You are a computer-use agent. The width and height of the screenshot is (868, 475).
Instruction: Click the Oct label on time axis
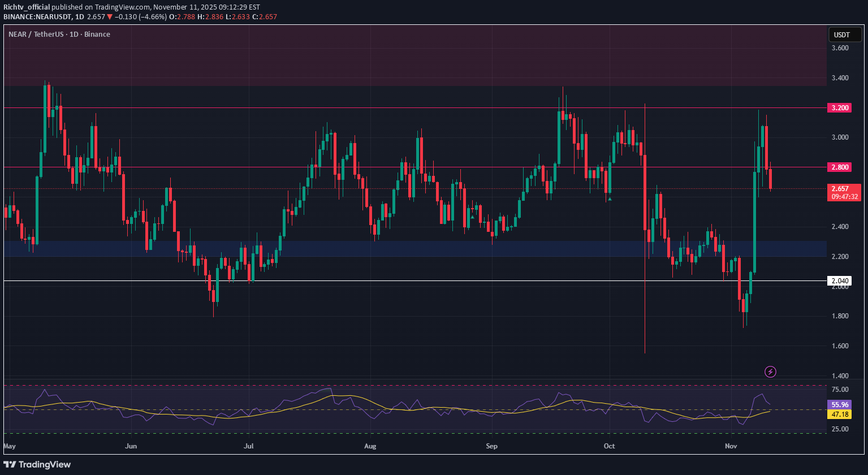pyautogui.click(x=609, y=446)
